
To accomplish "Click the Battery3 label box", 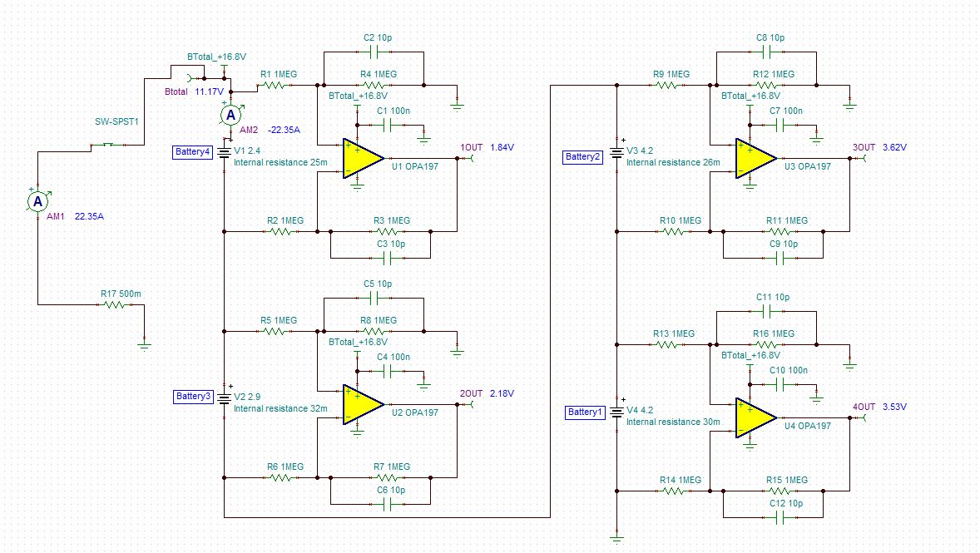I will point(193,396).
